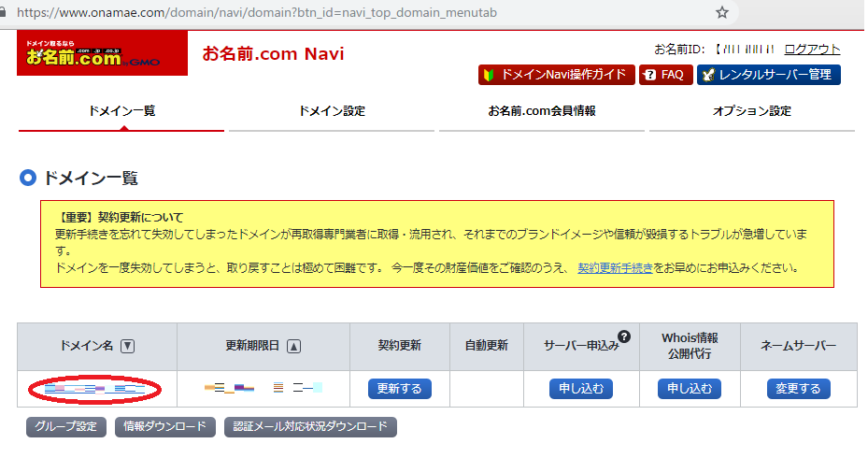The image size is (868, 458).
Task: Click the bookmark star icon in address bar
Action: (x=722, y=12)
